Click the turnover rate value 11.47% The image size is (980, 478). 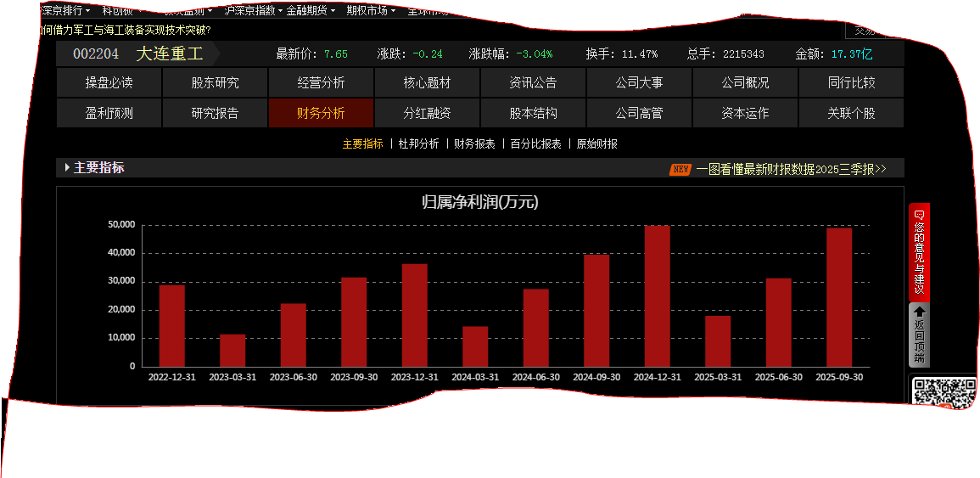tap(640, 54)
